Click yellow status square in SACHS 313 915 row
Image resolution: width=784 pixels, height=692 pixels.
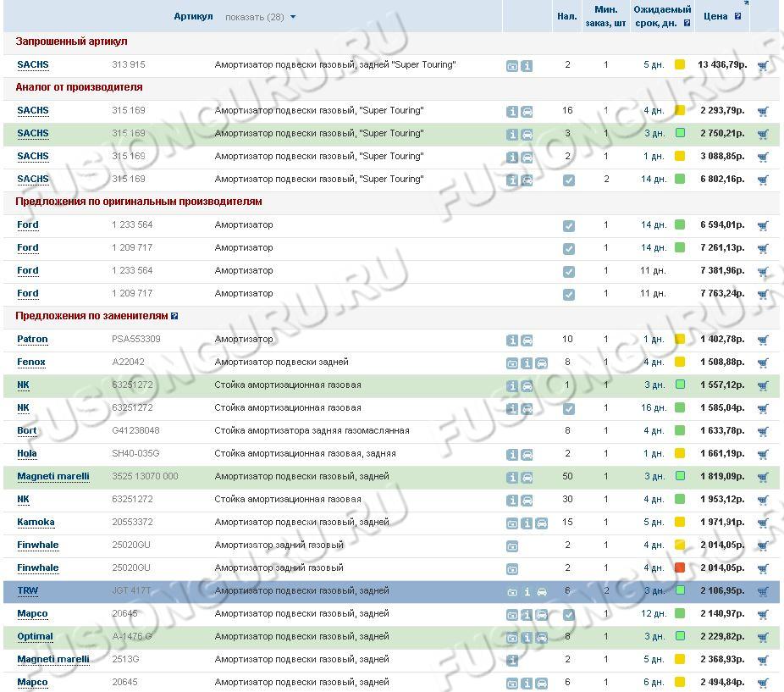pos(680,64)
